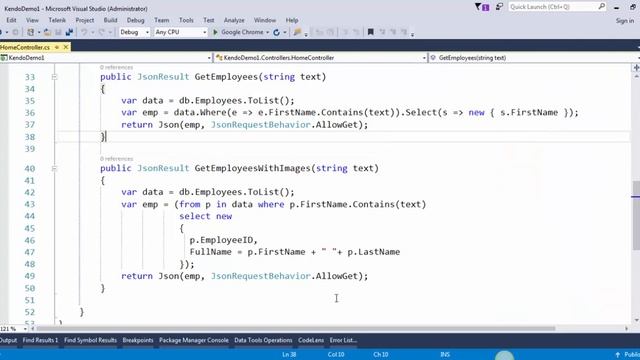Switch to the Find Symbol Results tab
640x360 pixels.
(x=90, y=340)
